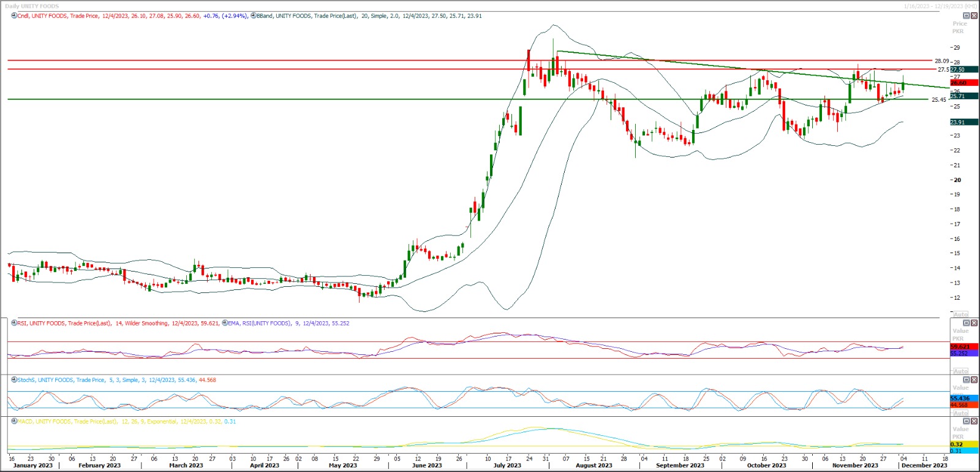Maximize the StochS indicator pane
The width and height of the screenshot is (980, 472).
[x=967, y=380]
